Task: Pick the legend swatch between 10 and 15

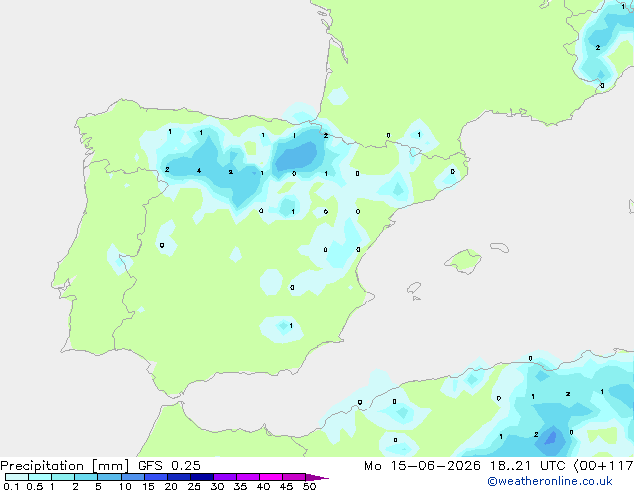Action: click(x=132, y=477)
